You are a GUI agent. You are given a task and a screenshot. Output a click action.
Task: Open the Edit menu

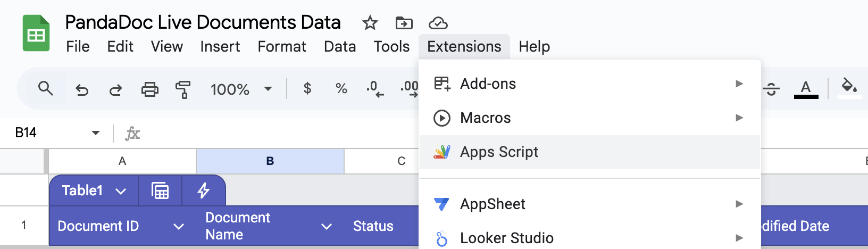pyautogui.click(x=120, y=47)
